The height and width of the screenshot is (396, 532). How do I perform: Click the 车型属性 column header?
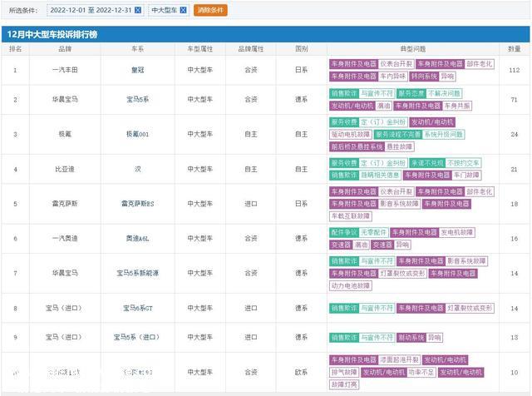click(x=199, y=49)
